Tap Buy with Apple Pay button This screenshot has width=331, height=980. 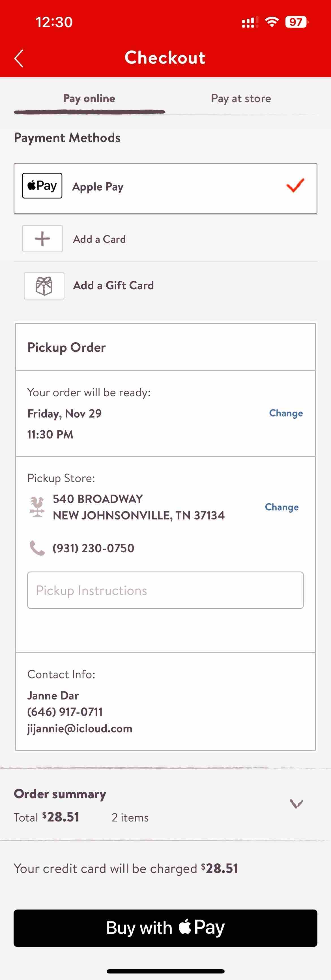click(165, 928)
